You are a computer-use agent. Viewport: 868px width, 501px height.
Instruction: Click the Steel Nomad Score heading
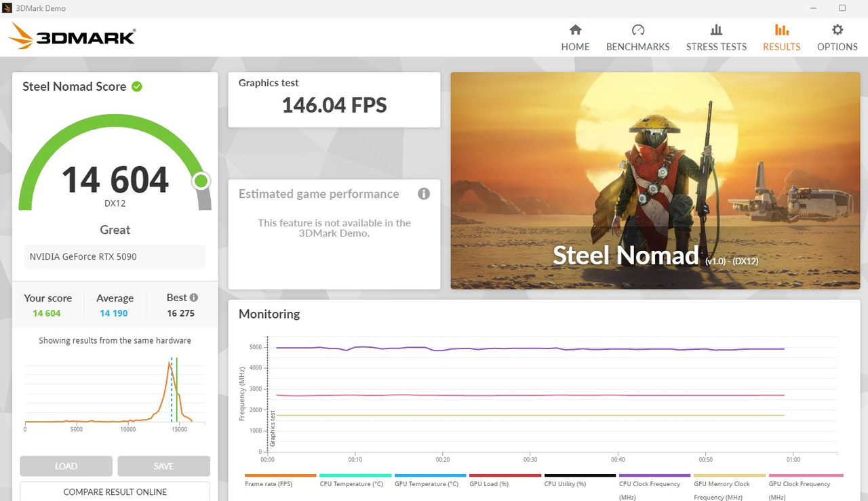pyautogui.click(x=75, y=87)
